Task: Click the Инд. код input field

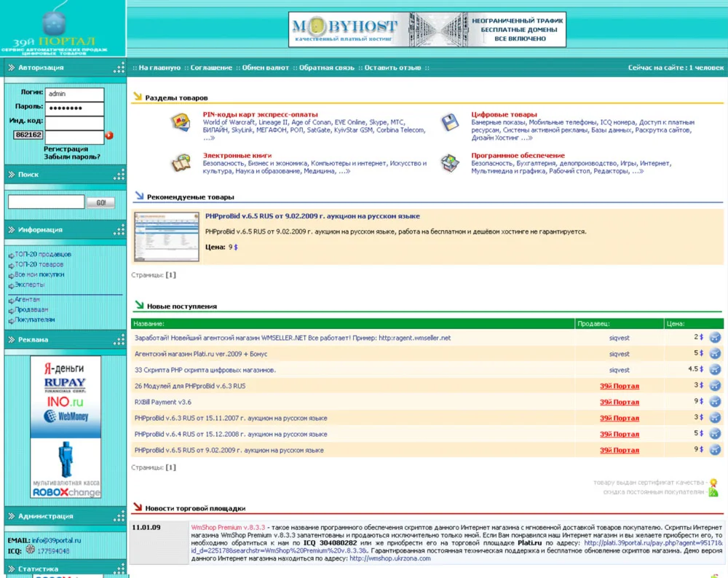Action: (74, 122)
